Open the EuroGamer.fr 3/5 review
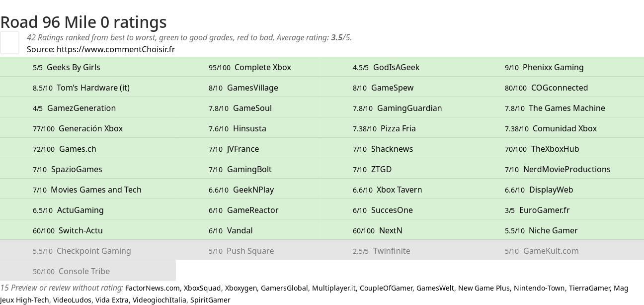The height and width of the screenshot is (305, 644). (x=545, y=210)
